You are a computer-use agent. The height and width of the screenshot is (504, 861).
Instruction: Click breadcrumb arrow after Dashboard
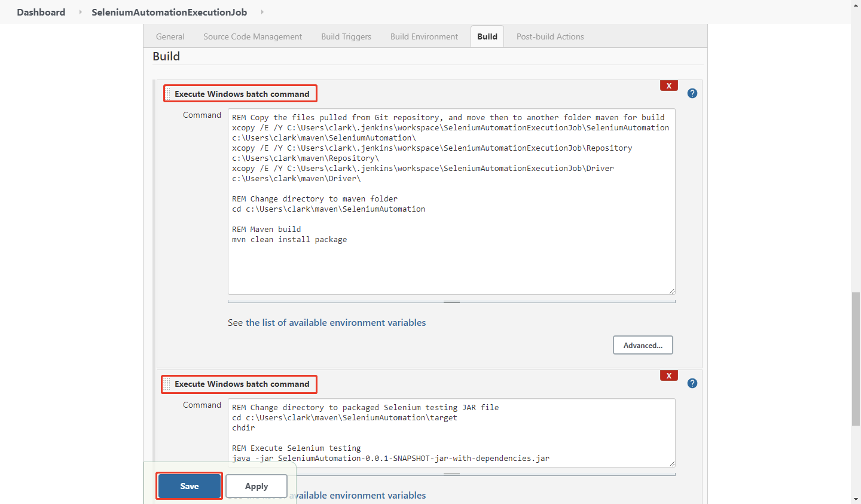coord(80,12)
